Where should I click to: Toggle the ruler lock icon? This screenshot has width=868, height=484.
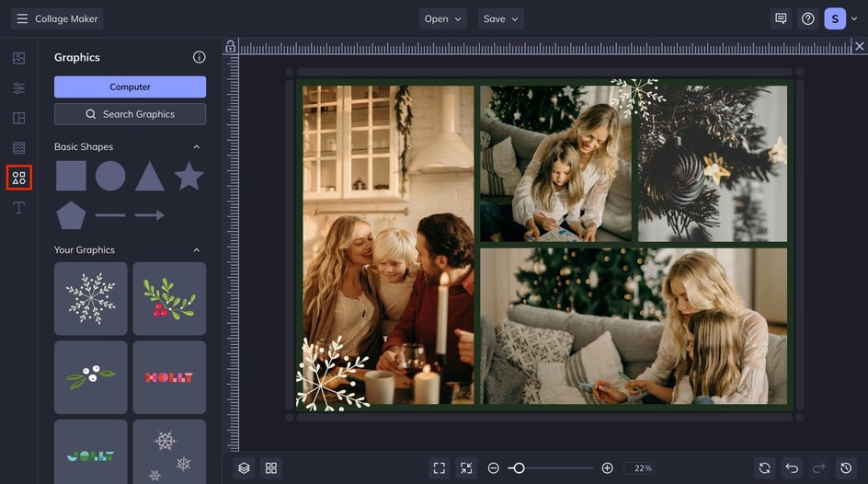coord(231,47)
